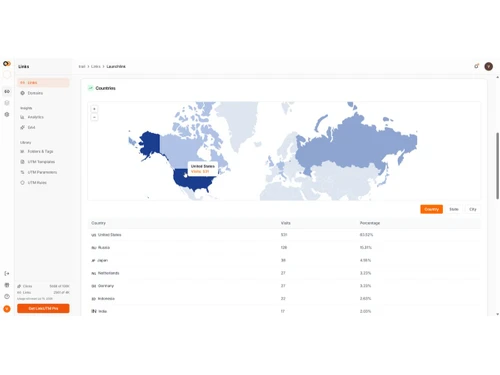
Task: Click the Clicks usage line in sidebar
Action: pos(43,286)
